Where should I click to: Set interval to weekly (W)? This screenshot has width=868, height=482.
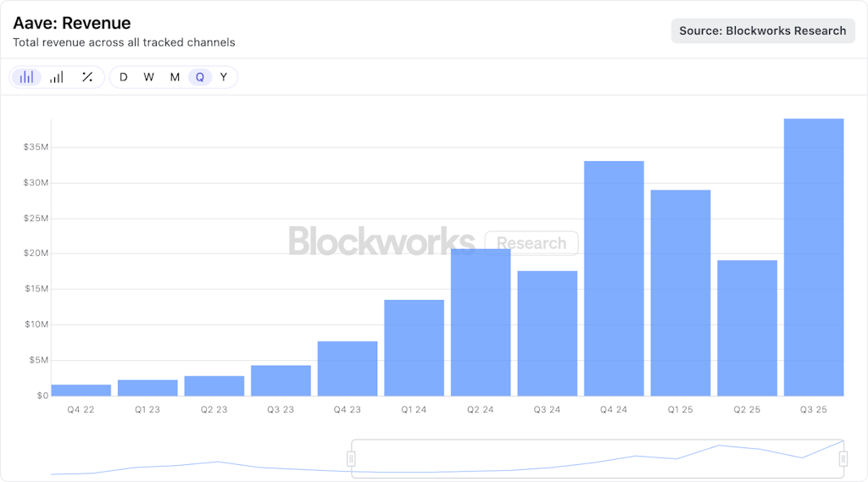pos(149,77)
